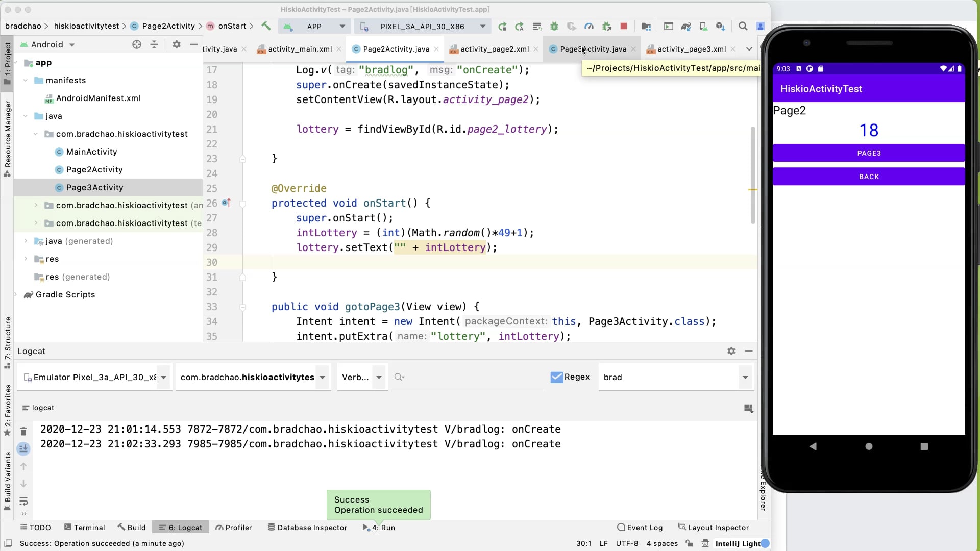Open the Terminal tool window tab

(84, 528)
